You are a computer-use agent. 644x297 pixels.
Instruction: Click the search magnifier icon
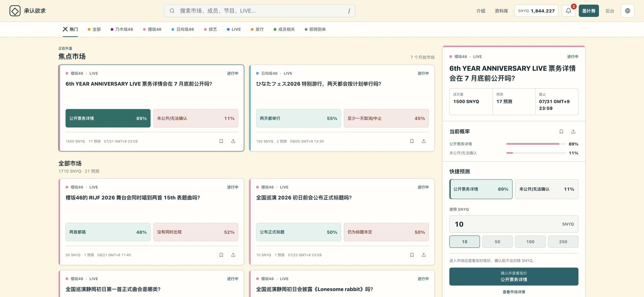(172, 11)
